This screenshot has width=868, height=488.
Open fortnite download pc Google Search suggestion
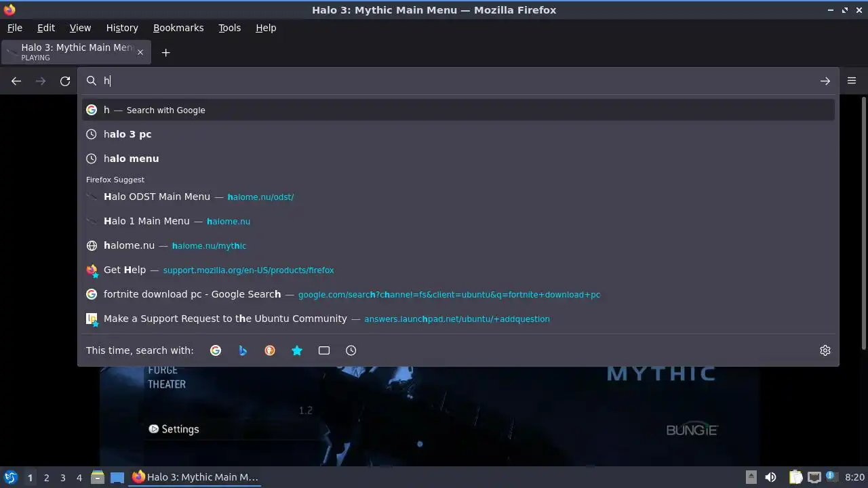458,294
